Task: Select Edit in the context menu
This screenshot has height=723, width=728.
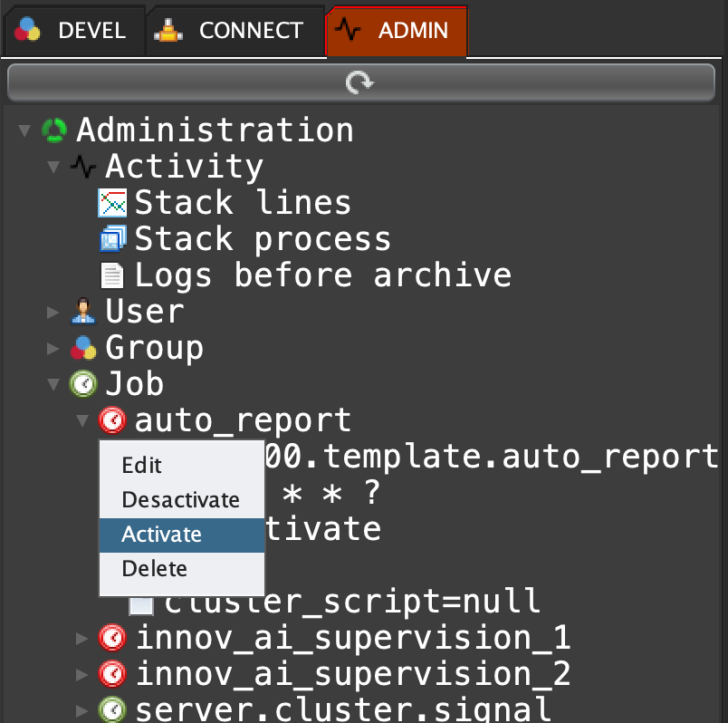Action: tap(141, 466)
